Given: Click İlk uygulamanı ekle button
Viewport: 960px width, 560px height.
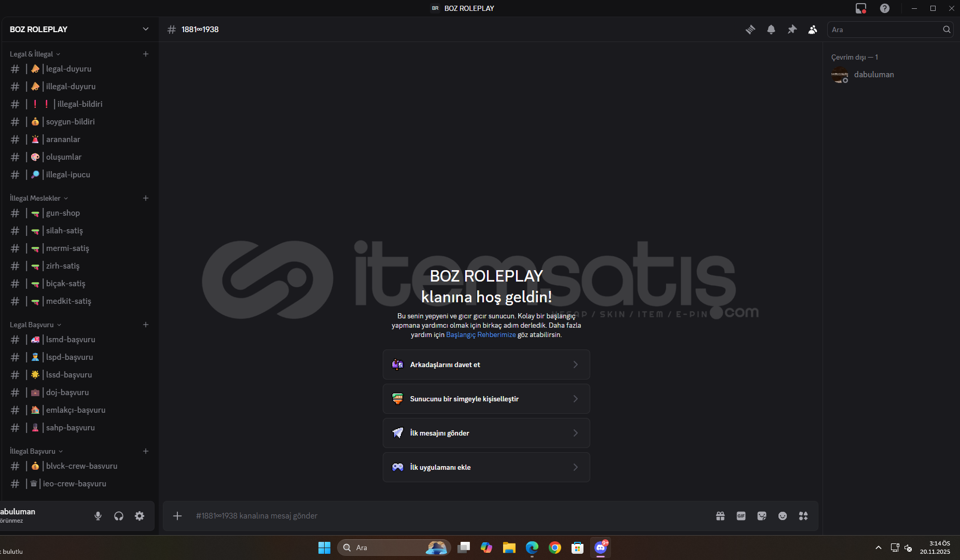Looking at the screenshot, I should 486,467.
